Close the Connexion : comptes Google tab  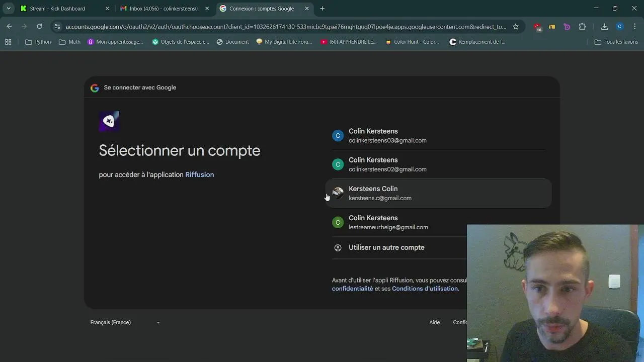[307, 9]
